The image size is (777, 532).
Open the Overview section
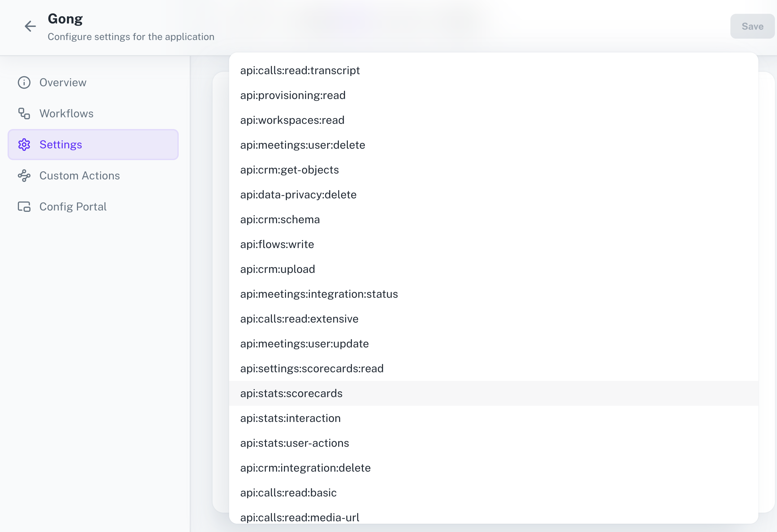point(63,82)
